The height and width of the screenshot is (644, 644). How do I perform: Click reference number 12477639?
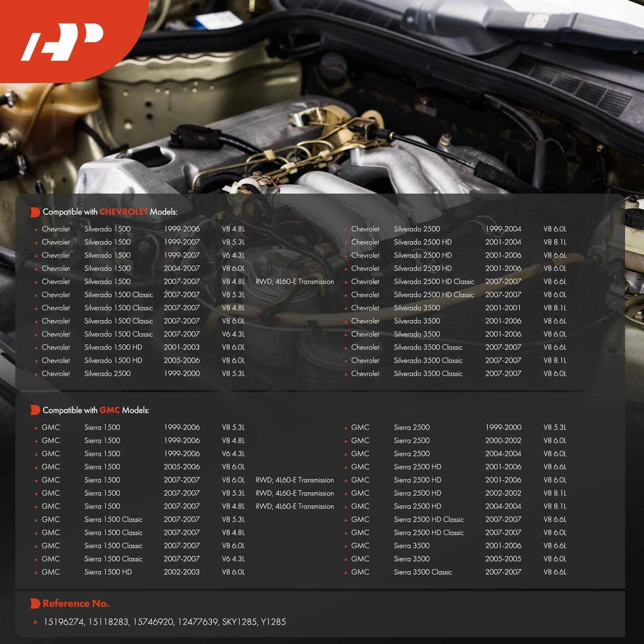pos(198,622)
